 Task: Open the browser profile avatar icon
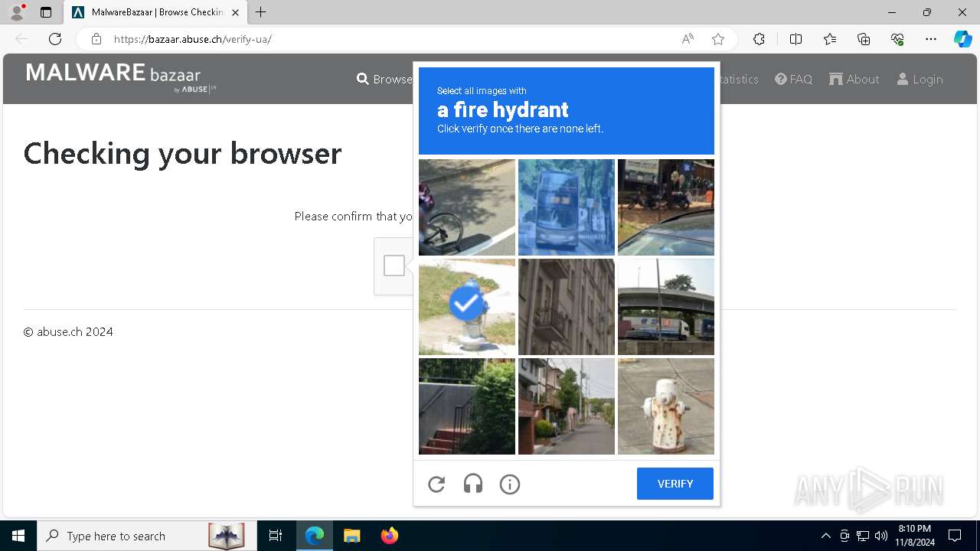click(17, 12)
